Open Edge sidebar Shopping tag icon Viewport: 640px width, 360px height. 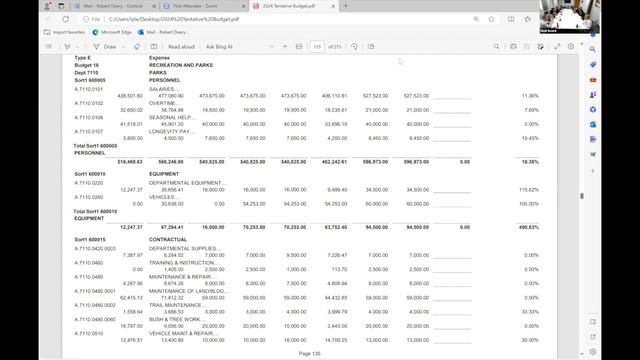pos(593,64)
